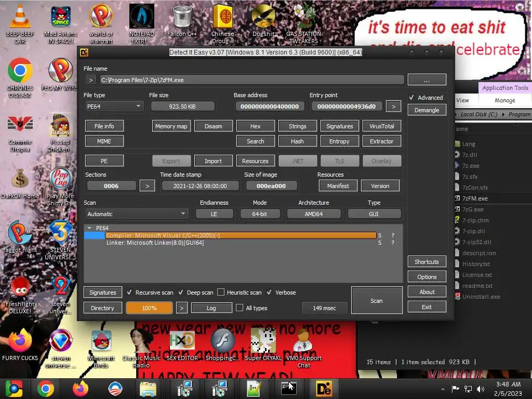Image resolution: width=532 pixels, height=399 pixels.
Task: Click the clock showing 3:48 AM
Action: 508,384
